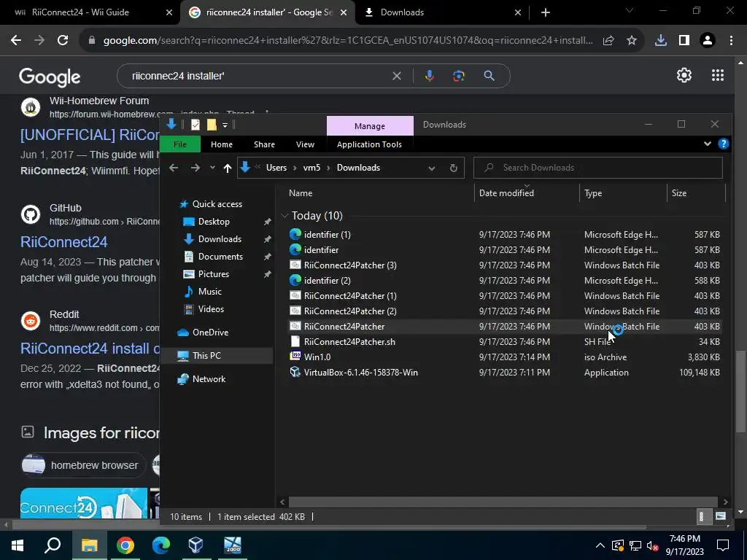Select Win1.0 iso Archive file
This screenshot has height=560, width=747.
pyautogui.click(x=317, y=357)
